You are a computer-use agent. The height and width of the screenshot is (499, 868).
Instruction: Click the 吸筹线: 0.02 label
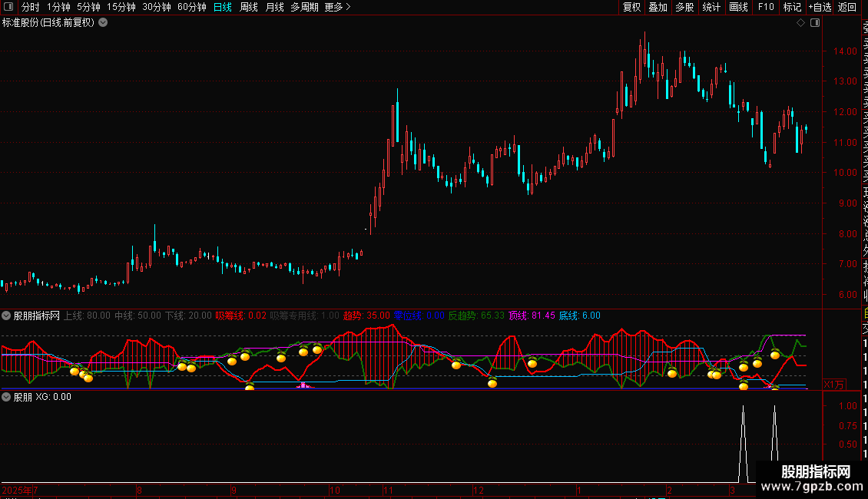click(240, 316)
